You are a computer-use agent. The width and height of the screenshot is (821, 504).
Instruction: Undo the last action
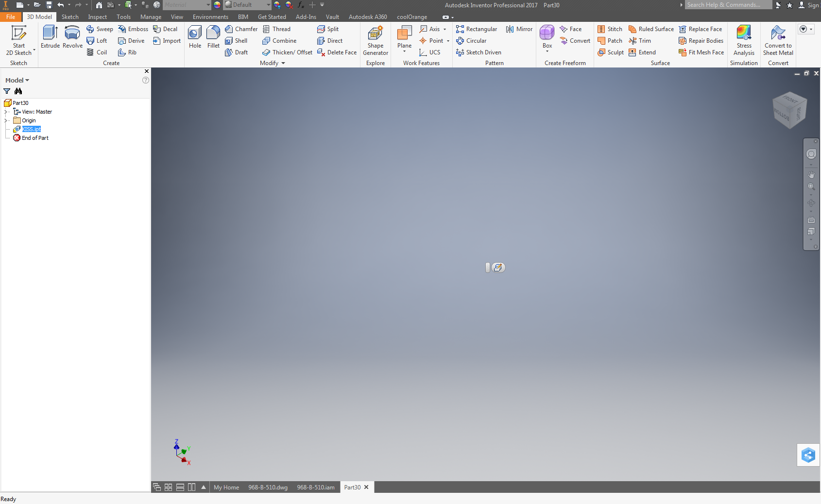point(61,5)
